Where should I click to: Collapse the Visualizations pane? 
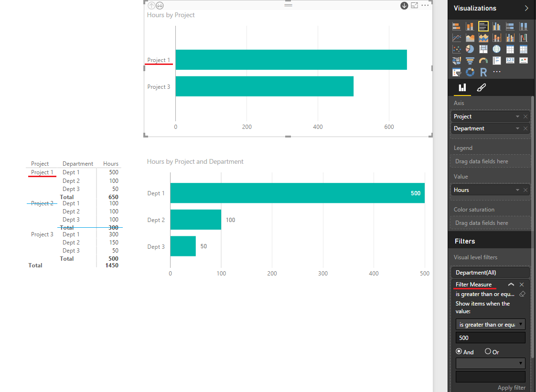coord(526,8)
